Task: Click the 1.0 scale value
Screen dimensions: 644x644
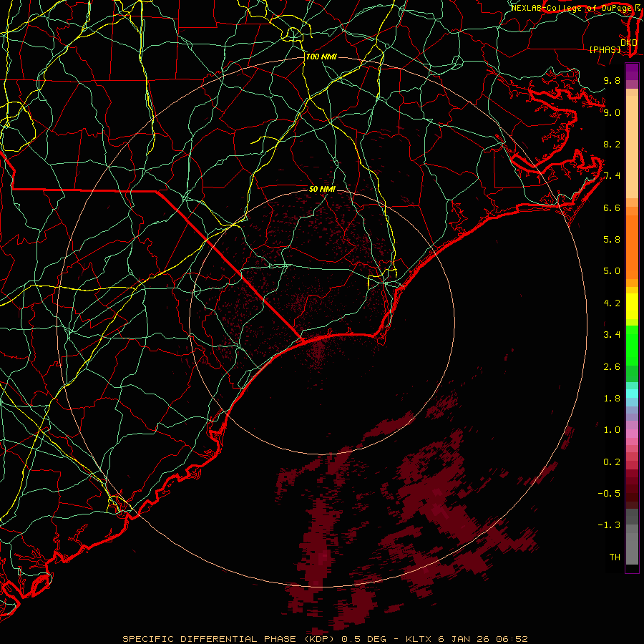Action: [612, 430]
